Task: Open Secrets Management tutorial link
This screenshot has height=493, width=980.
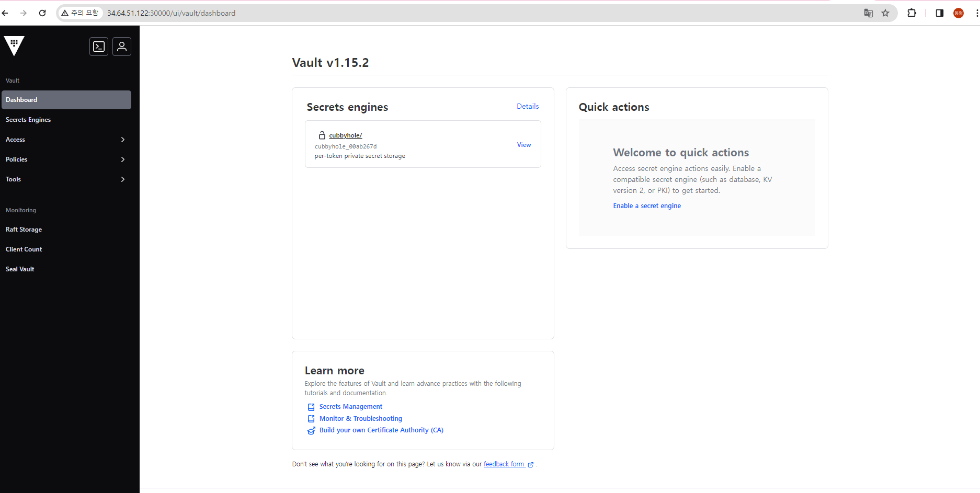Action: coord(351,407)
